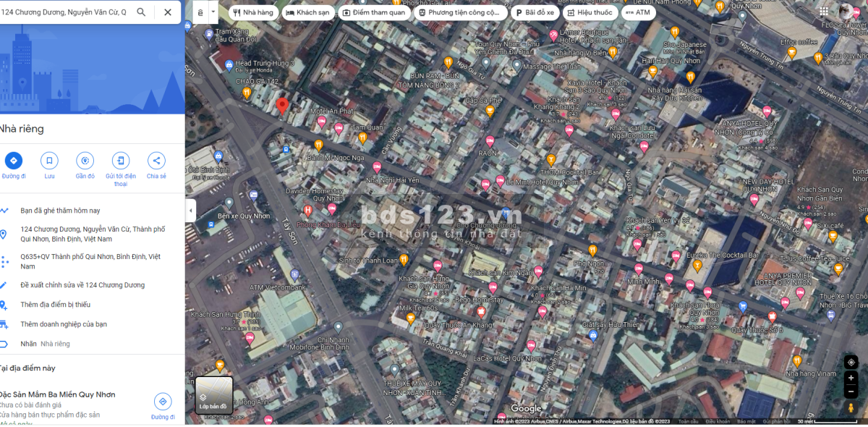Toggle the Lớp bản đồ layer thumbnail
868x427 pixels.
click(x=214, y=395)
